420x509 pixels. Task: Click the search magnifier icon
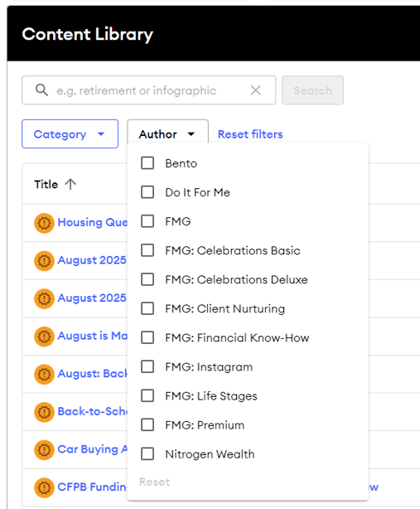coord(41,90)
